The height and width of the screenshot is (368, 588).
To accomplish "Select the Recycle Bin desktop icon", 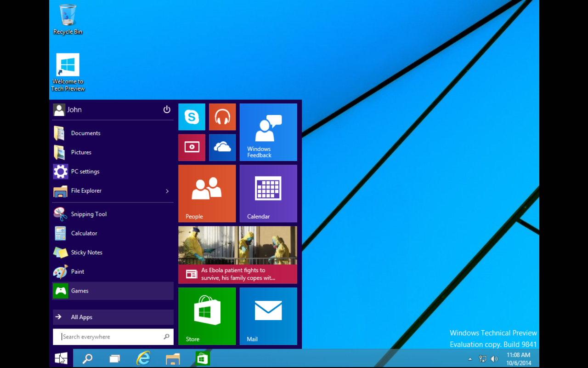I will 68,20.
